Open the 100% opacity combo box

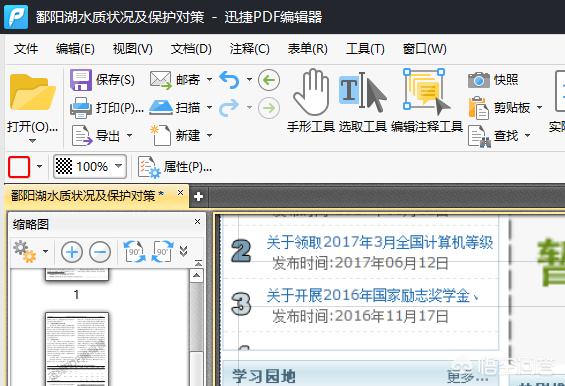(90, 167)
